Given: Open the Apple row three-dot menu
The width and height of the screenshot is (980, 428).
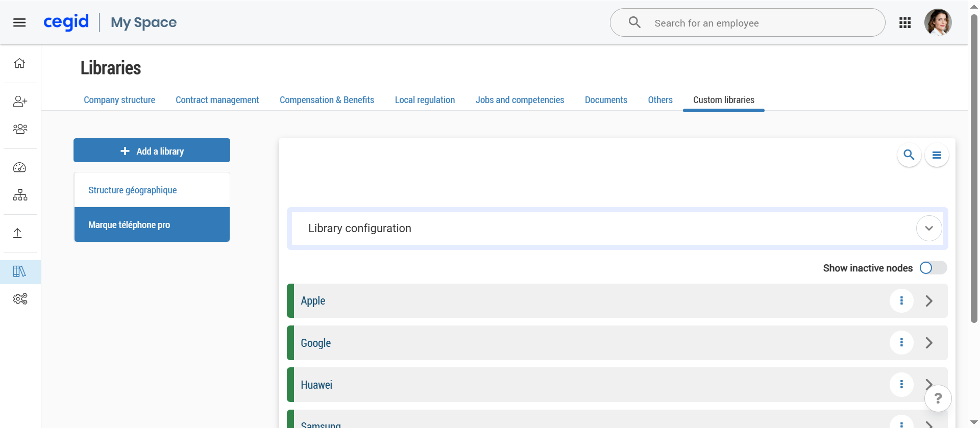Looking at the screenshot, I should coord(901,301).
